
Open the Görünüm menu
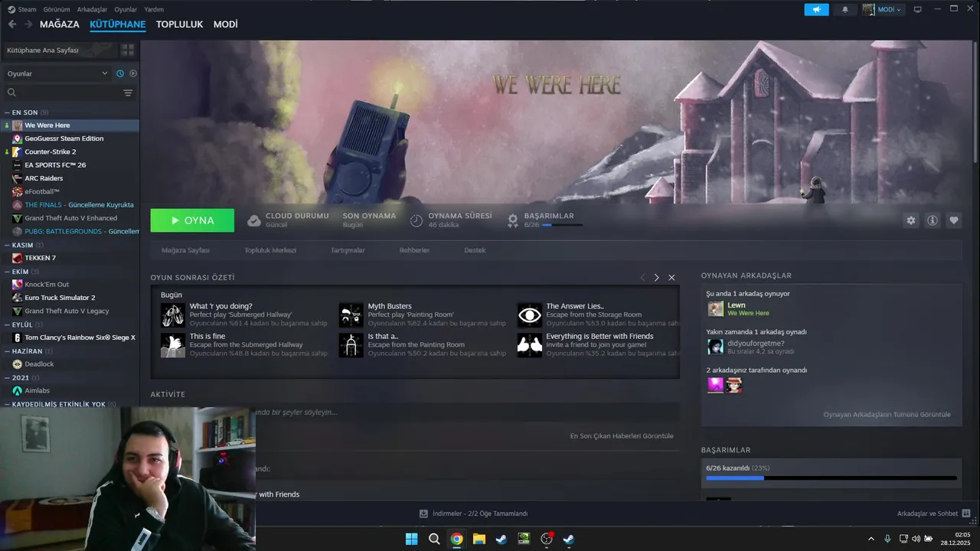point(57,9)
